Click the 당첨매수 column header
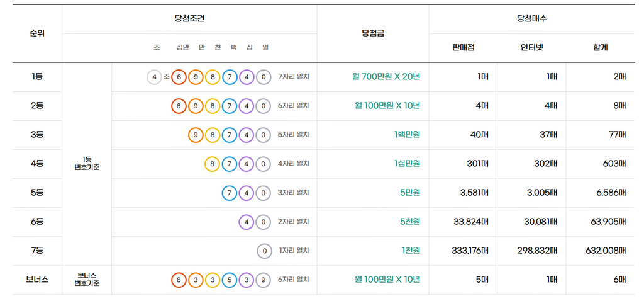This screenshot has height=301, width=644. tap(532, 19)
